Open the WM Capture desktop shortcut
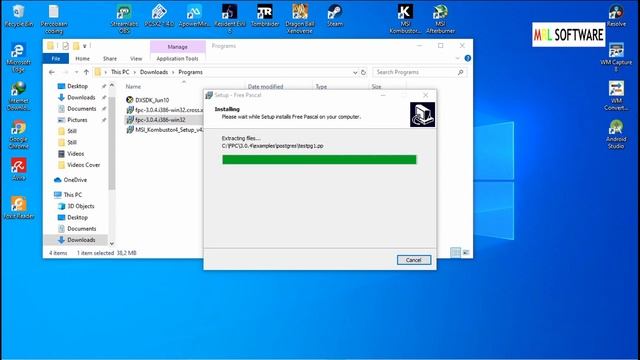Screen dimensions: 640x360 pyautogui.click(x=616, y=57)
